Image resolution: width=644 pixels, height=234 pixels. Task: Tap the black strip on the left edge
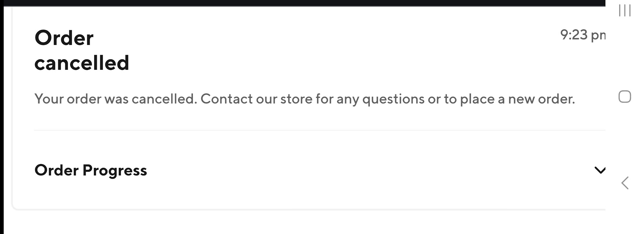tap(2, 117)
